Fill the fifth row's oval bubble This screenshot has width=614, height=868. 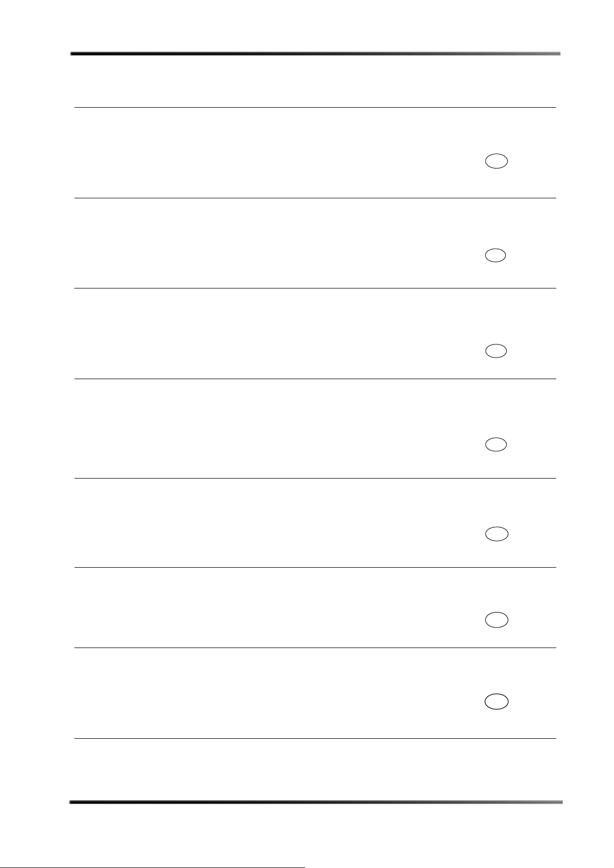coord(496,534)
